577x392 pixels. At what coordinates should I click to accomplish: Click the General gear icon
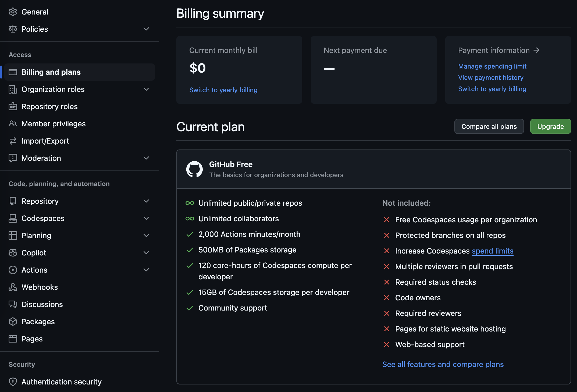click(x=13, y=12)
